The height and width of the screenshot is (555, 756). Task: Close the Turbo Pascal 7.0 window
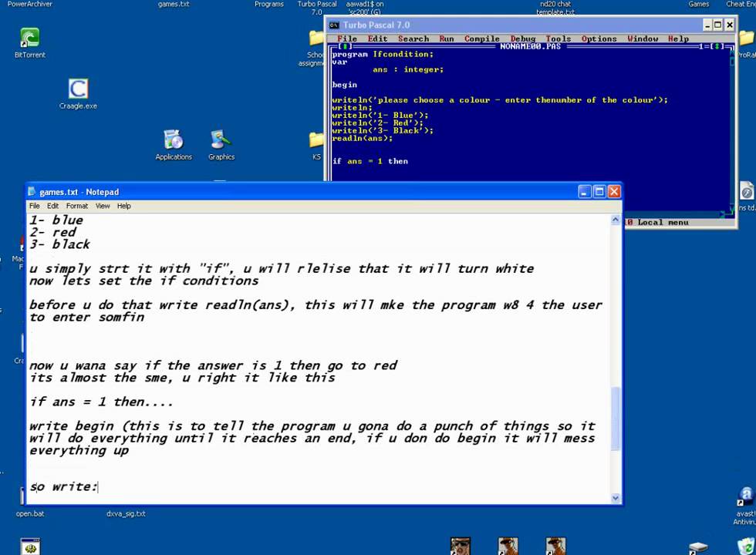pyautogui.click(x=730, y=25)
